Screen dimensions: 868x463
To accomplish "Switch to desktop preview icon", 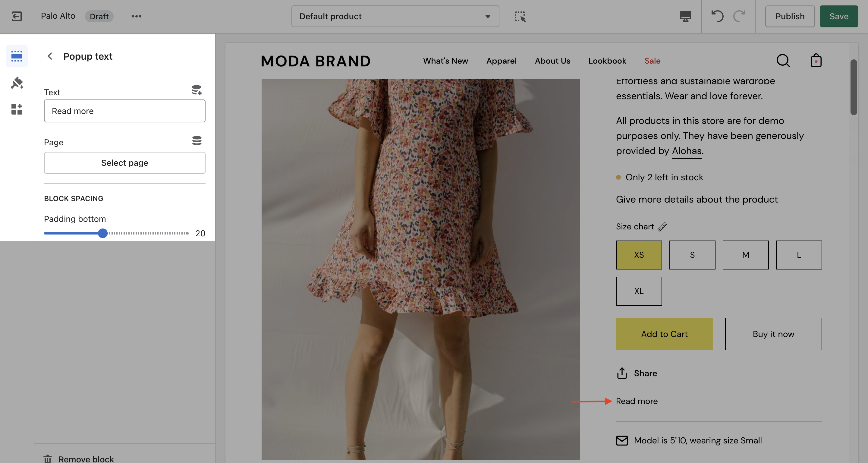I will pyautogui.click(x=685, y=16).
